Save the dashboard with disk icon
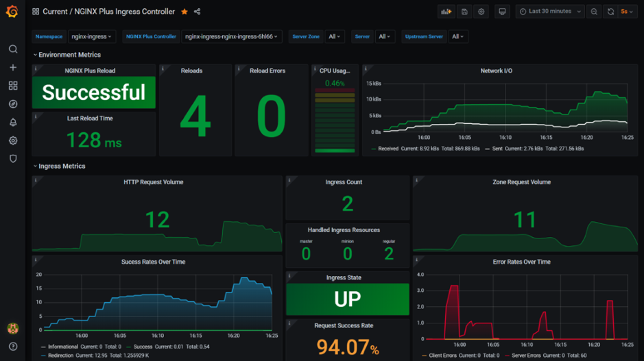This screenshot has height=361, width=644. (464, 12)
